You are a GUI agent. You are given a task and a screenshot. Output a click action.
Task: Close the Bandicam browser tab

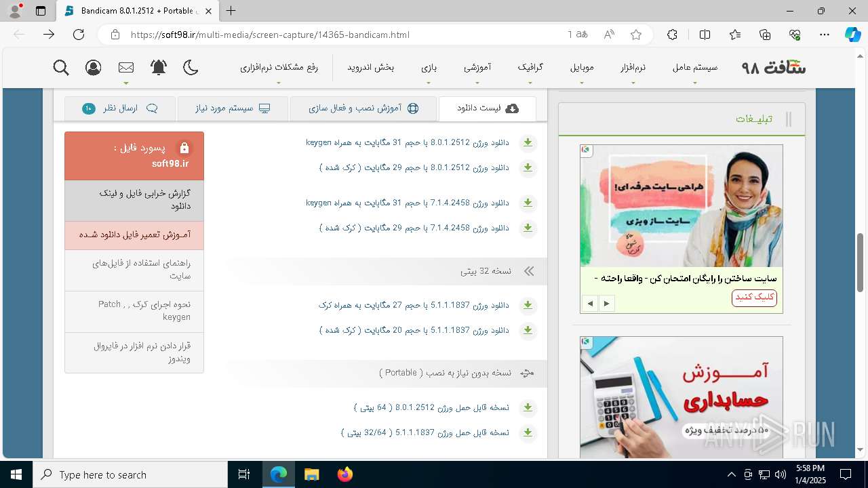tap(209, 11)
